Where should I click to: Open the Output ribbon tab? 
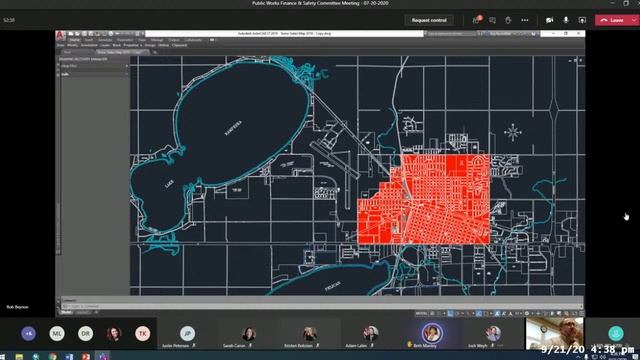[x=174, y=40]
